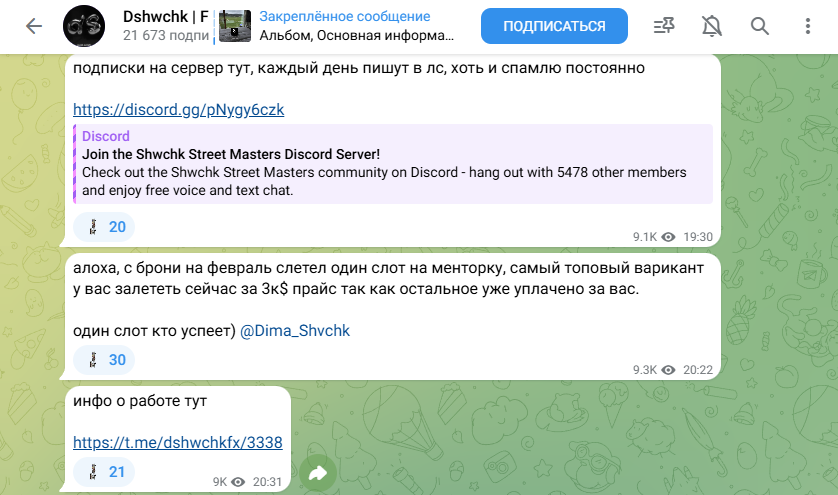Screen dimensions: 838x495
Task: Open the pinned message thumbnail
Action: 235,26
